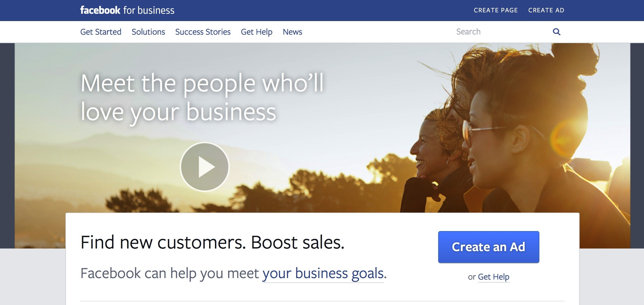Image resolution: width=644 pixels, height=305 pixels.
Task: Open the CREATE PAGE link
Action: 496,10
